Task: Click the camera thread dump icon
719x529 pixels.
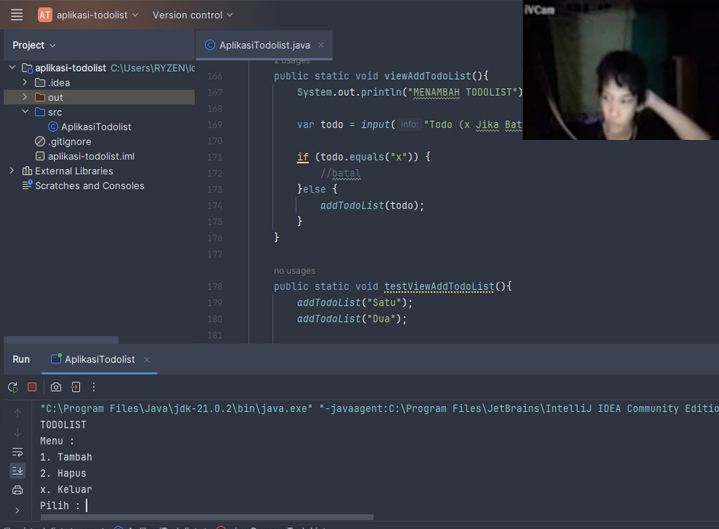Action: 56,387
